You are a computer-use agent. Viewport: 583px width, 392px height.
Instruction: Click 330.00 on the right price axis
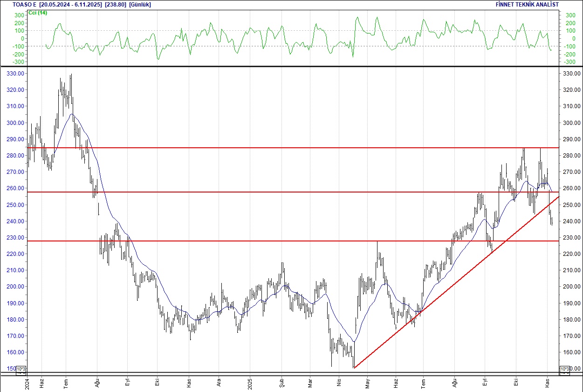pyautogui.click(x=571, y=74)
